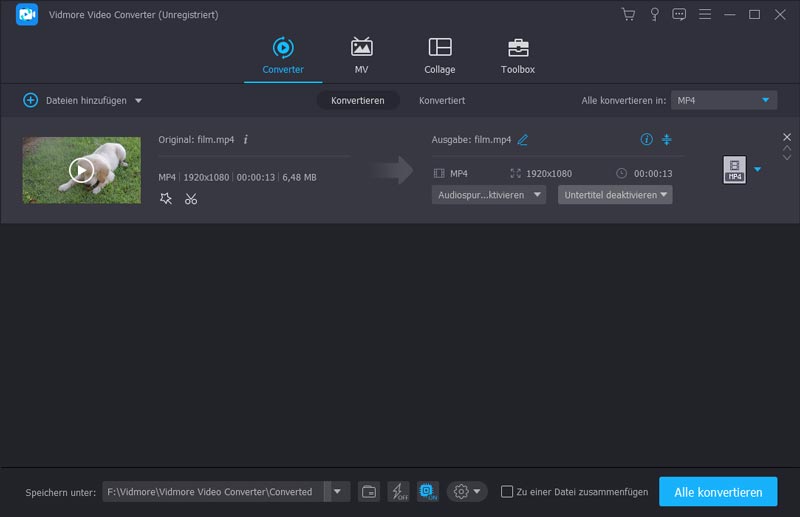Show output media info icon
The image size is (800, 517).
point(646,140)
